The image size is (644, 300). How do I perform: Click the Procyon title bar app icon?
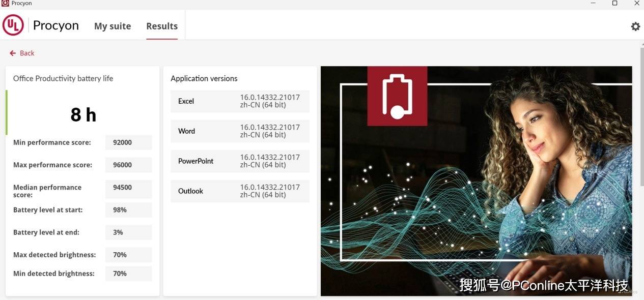tap(5, 3)
